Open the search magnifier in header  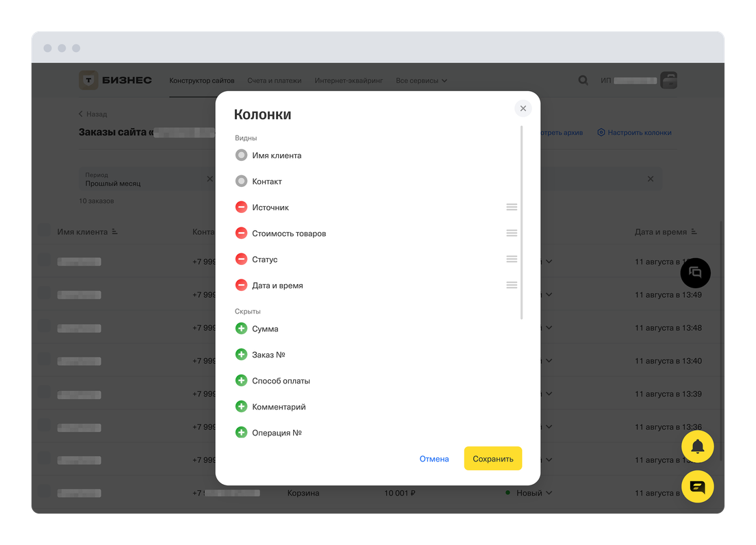[583, 81]
